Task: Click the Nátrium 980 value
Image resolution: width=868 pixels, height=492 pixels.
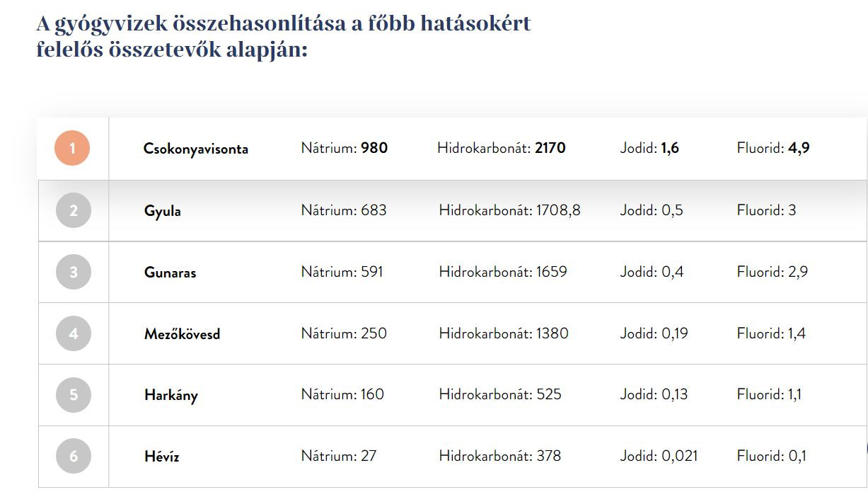Action: 345,149
